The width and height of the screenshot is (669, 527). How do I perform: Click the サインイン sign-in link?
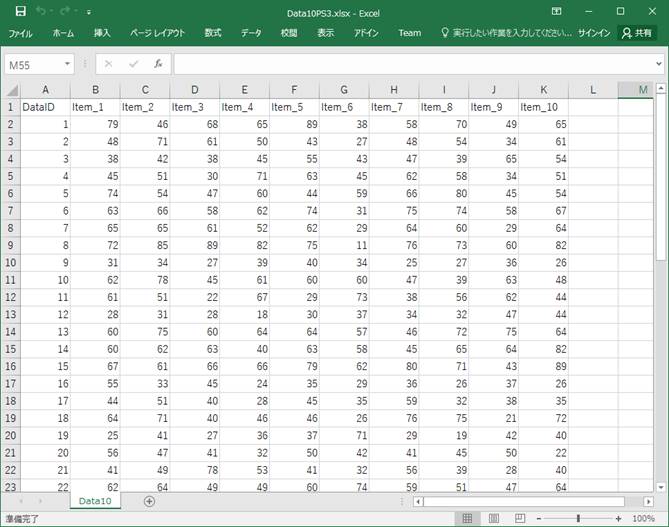coord(594,33)
